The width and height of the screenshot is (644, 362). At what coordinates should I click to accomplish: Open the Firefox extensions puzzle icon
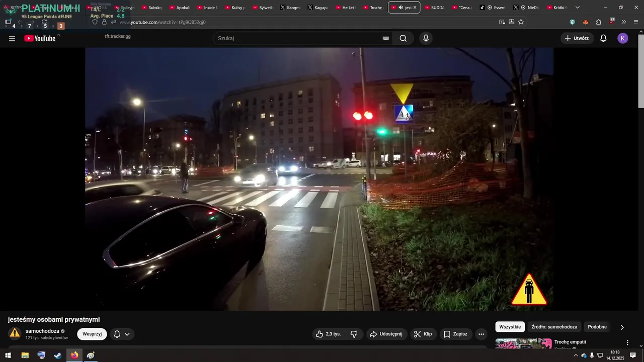pos(599,22)
